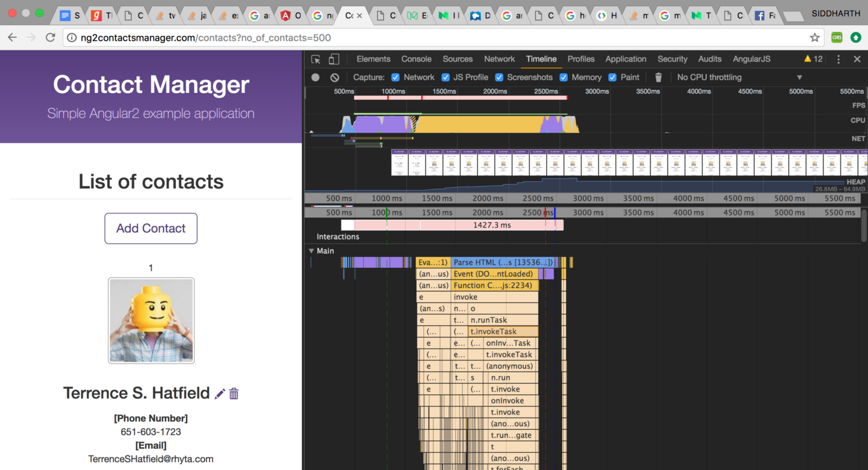The image size is (868, 470).
Task: Open the Security tab
Action: [673, 59]
